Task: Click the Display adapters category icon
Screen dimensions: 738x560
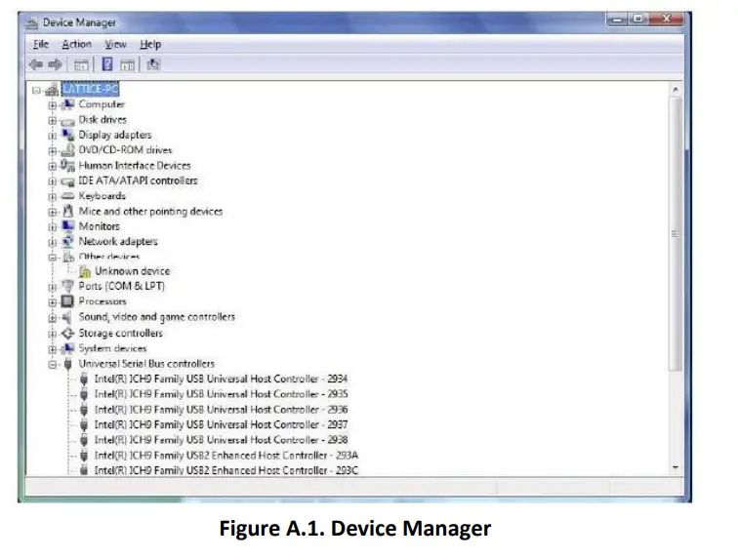Action: [x=67, y=135]
